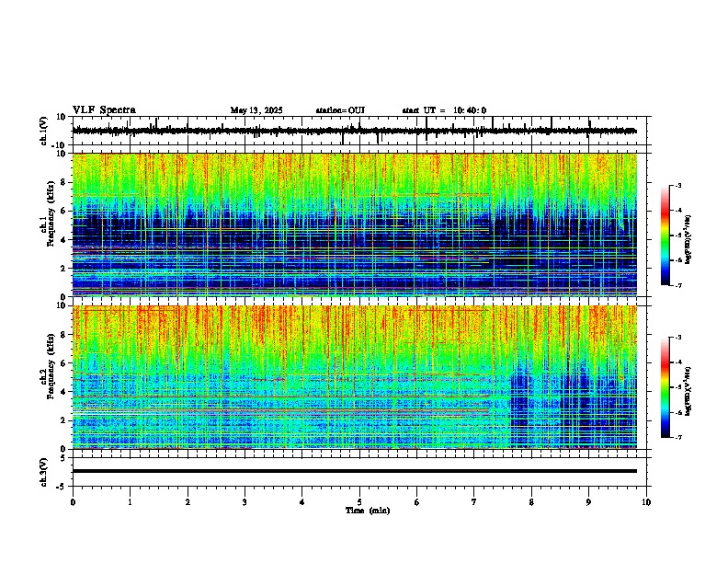Click the ch.2 colorbar log(PSD) label
Viewport: 728px width, 563px height.
coord(688,391)
